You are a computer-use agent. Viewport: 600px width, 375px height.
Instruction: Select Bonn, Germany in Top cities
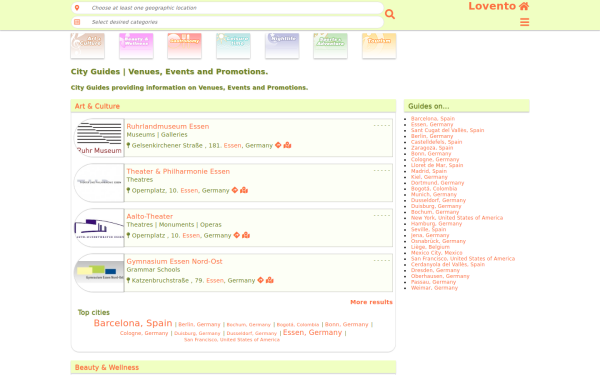[x=346, y=324]
